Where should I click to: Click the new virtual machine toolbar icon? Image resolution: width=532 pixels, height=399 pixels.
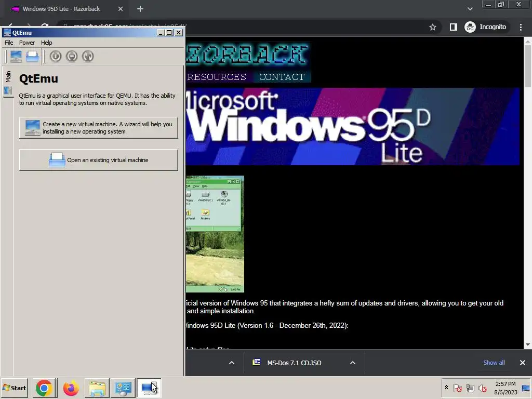coord(16,56)
